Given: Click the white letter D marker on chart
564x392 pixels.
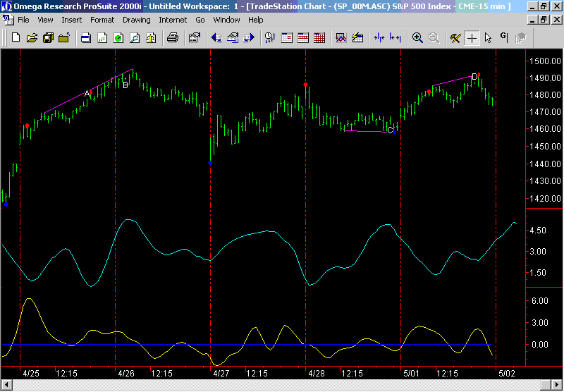Looking at the screenshot, I should (474, 76).
